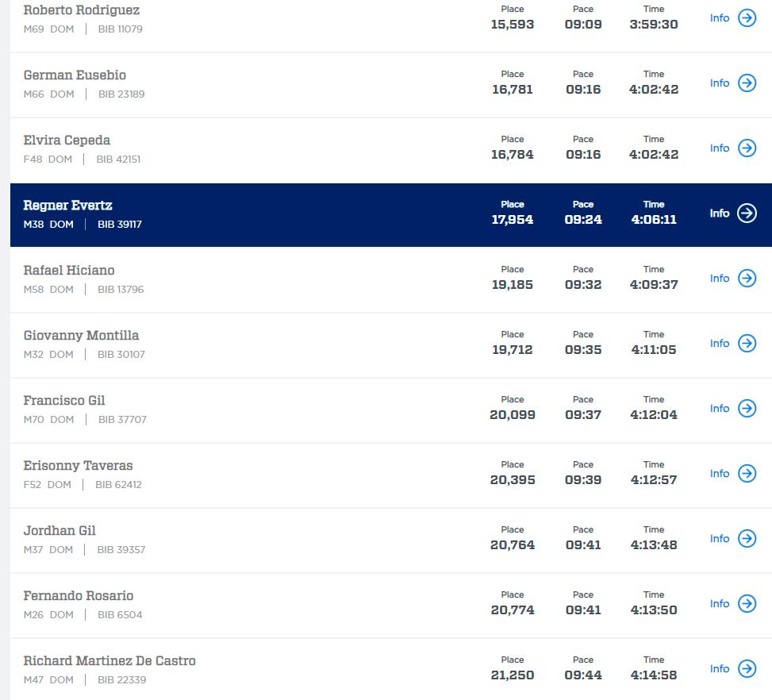Screen dimensions: 772x700
Task: Click the arrow icon for German Eusebio
Action: coord(747,83)
